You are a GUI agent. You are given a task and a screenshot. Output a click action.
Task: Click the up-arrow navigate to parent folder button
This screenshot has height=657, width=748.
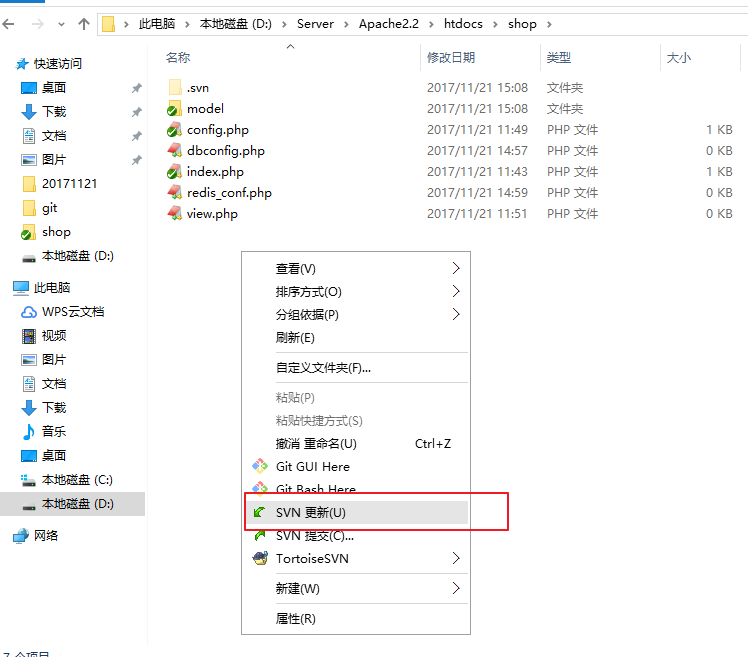pos(83,23)
